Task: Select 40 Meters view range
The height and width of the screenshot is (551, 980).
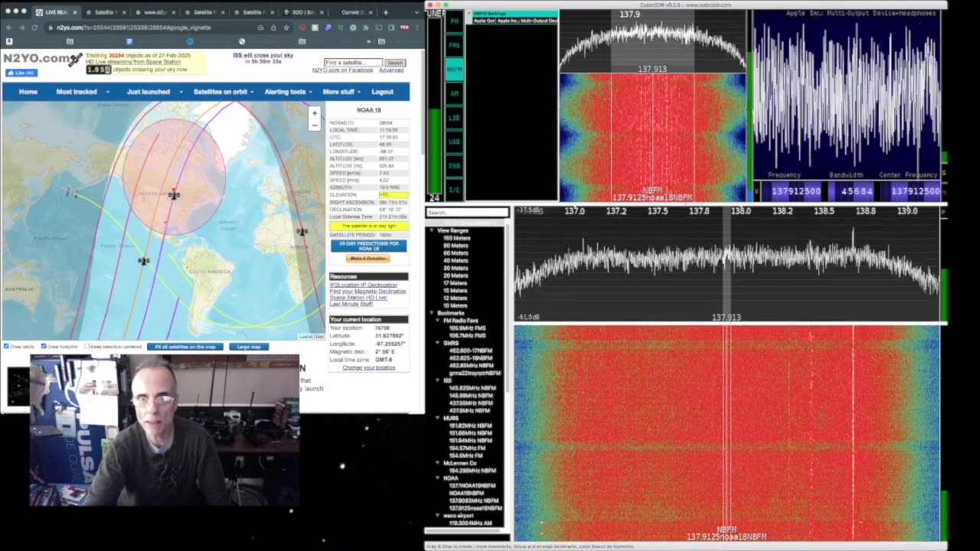Action: pyautogui.click(x=456, y=261)
